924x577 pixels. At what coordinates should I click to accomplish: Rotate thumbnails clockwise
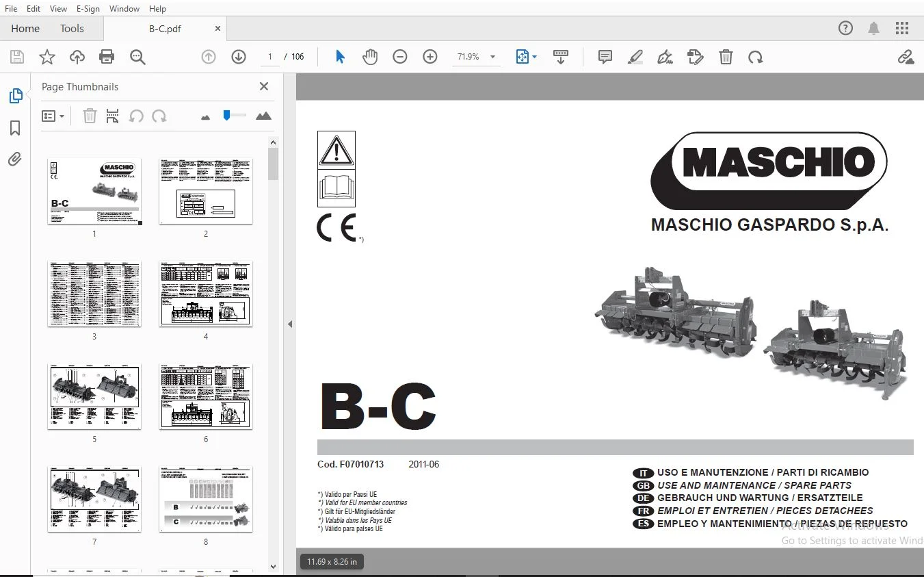tap(159, 116)
